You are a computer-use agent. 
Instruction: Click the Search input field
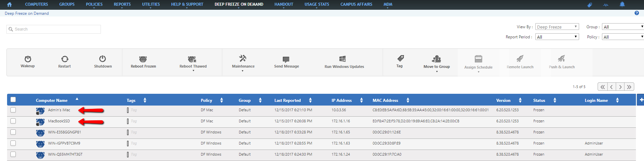click(54, 29)
